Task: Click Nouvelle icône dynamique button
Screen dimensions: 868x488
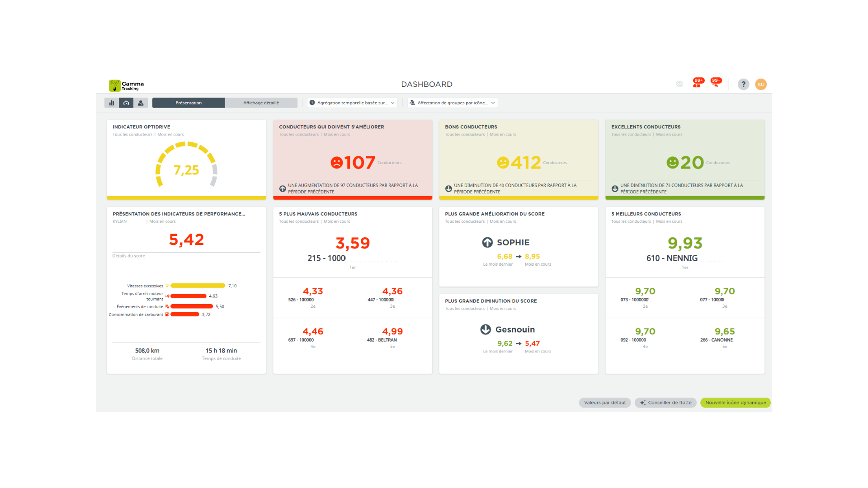Action: tap(735, 403)
